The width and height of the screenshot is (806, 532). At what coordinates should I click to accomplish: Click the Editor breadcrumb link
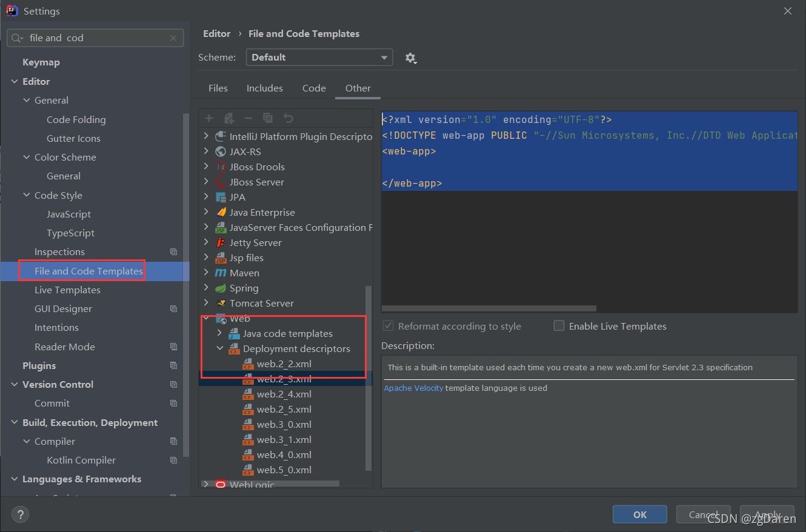click(x=217, y=34)
